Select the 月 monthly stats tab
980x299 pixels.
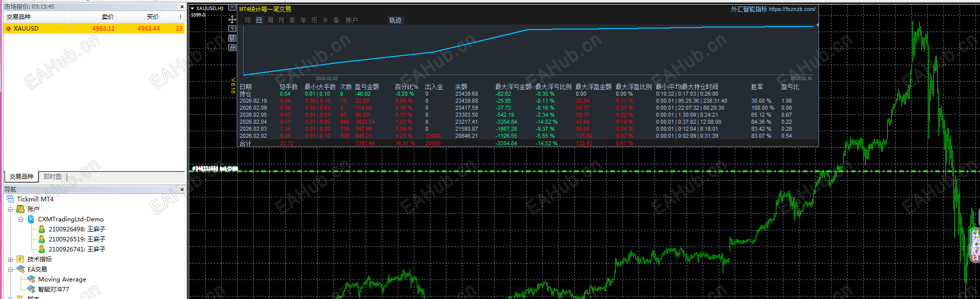tap(281, 20)
